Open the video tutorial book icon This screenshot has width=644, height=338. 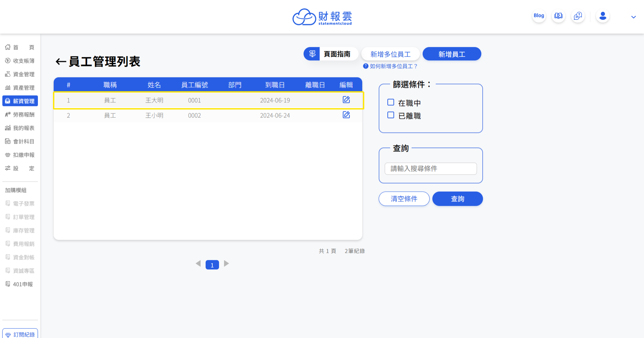click(x=558, y=16)
